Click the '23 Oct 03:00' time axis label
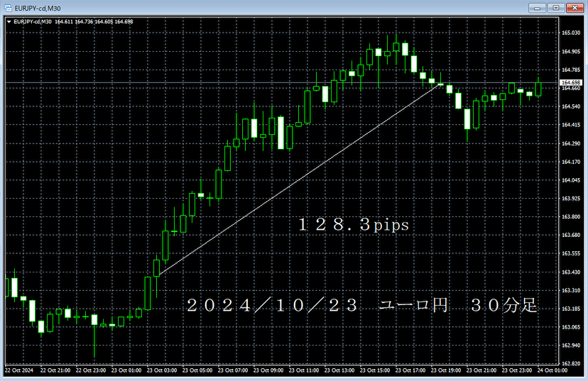The width and height of the screenshot is (588, 381). (x=162, y=370)
